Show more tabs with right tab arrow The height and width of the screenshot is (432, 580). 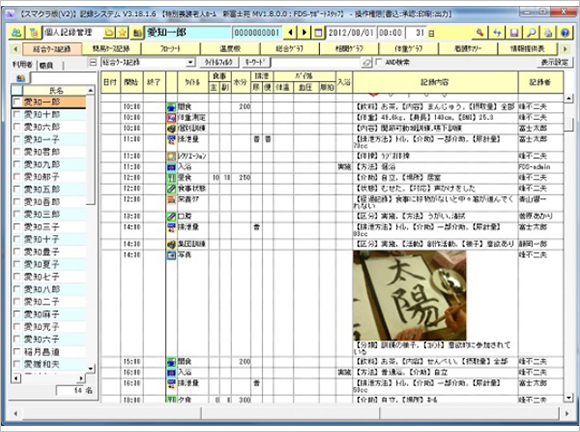565,49
